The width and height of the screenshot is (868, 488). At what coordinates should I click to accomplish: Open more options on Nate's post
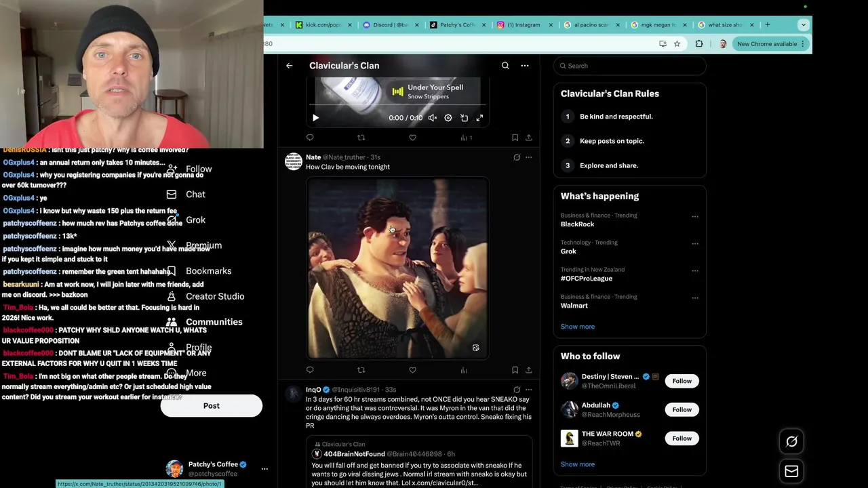click(529, 157)
